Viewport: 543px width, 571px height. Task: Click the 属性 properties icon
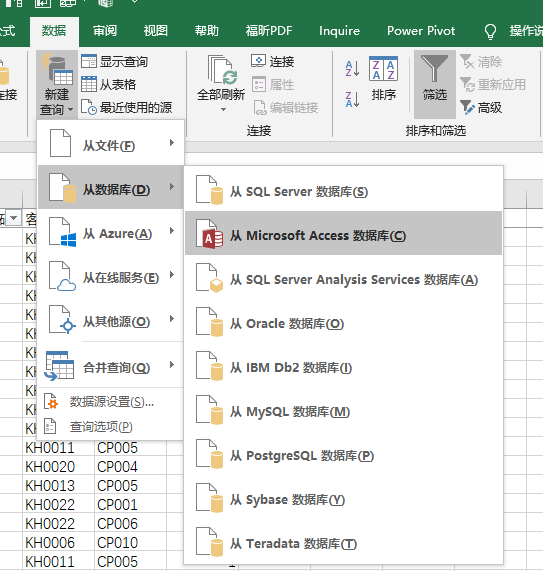point(259,84)
